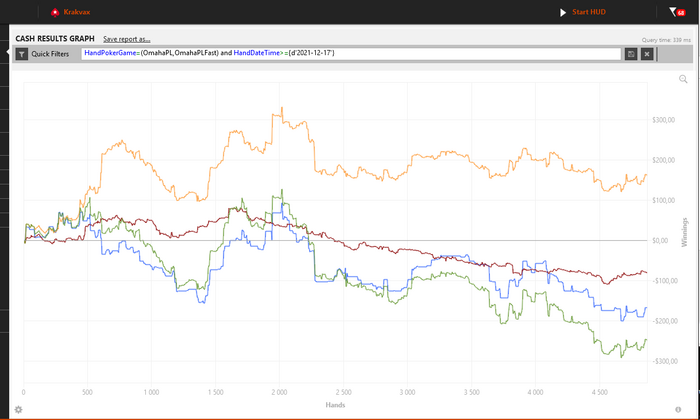Image resolution: width=700 pixels, height=420 pixels.
Task: Click the Quick Filters funnel icon
Action: pyautogui.click(x=21, y=54)
